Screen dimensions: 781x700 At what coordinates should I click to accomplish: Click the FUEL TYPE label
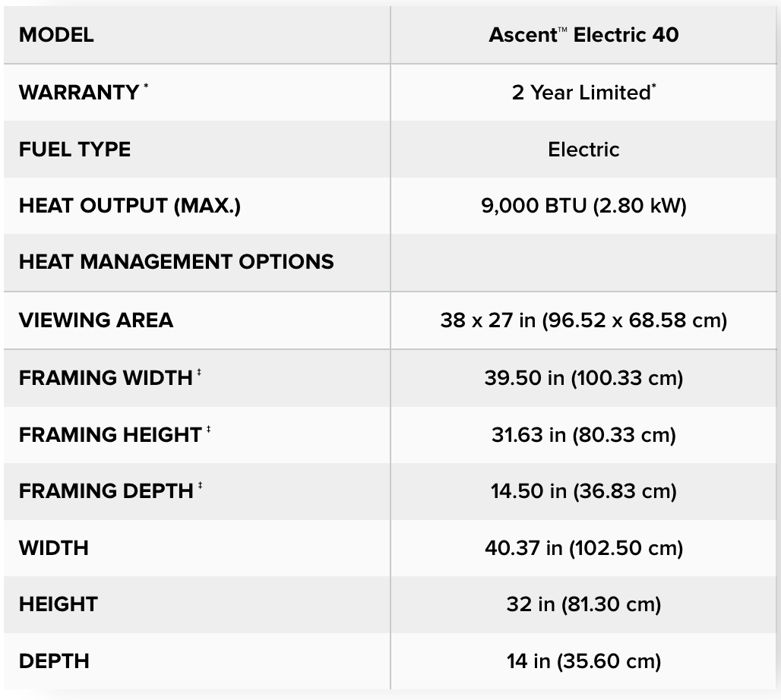tap(74, 150)
